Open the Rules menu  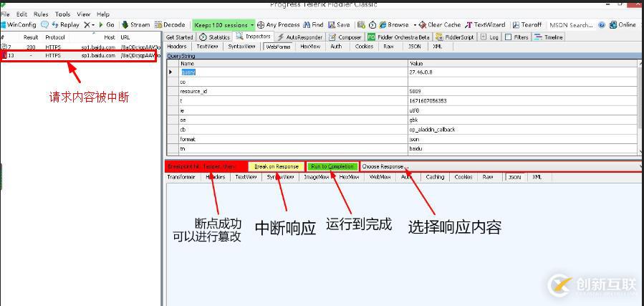pos(41,14)
